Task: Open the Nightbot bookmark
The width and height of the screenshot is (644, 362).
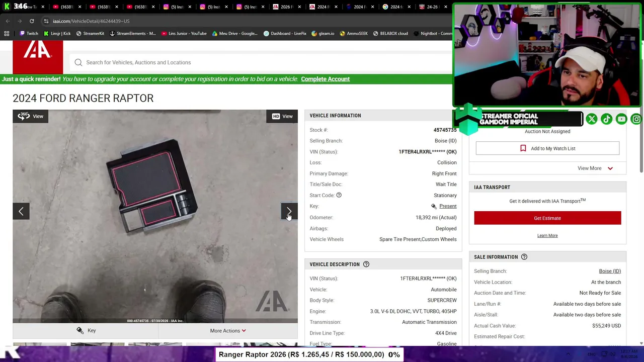Action: [433, 34]
